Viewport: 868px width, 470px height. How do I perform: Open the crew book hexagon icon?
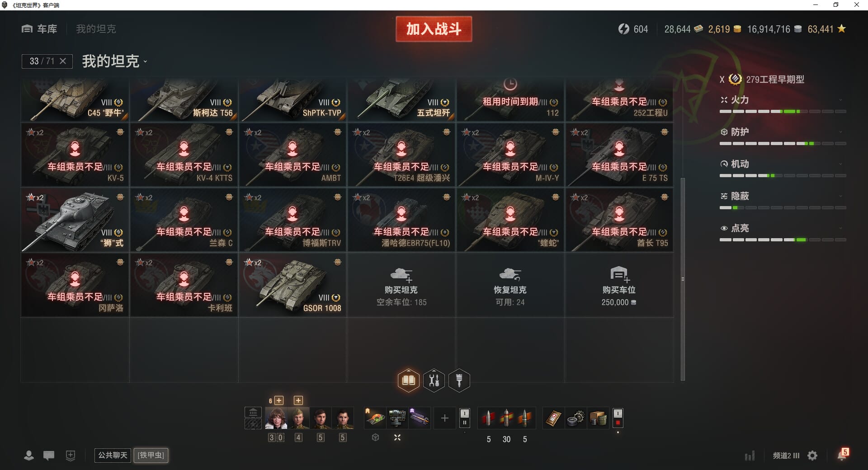409,381
